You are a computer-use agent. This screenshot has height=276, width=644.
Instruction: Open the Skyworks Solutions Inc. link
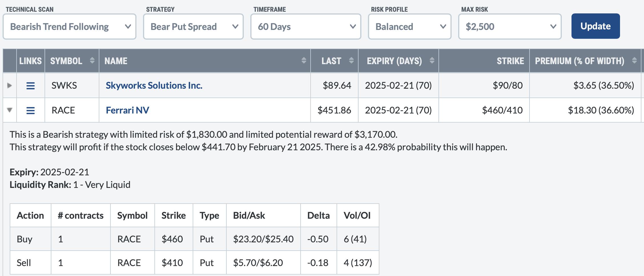point(154,86)
